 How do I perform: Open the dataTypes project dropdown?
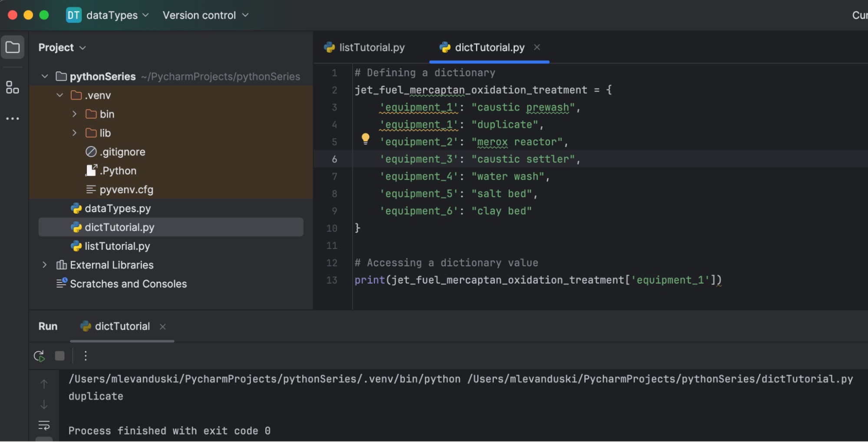pyautogui.click(x=118, y=15)
